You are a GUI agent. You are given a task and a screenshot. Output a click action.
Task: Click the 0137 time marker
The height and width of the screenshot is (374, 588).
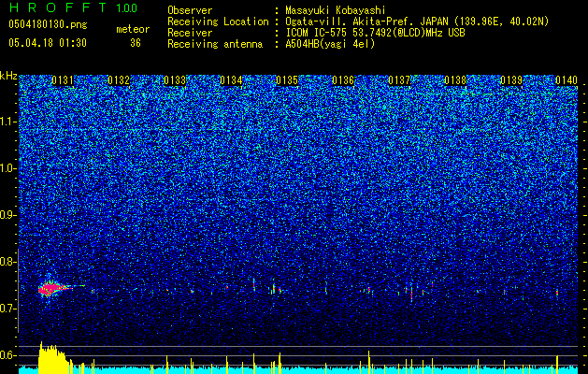pos(399,80)
